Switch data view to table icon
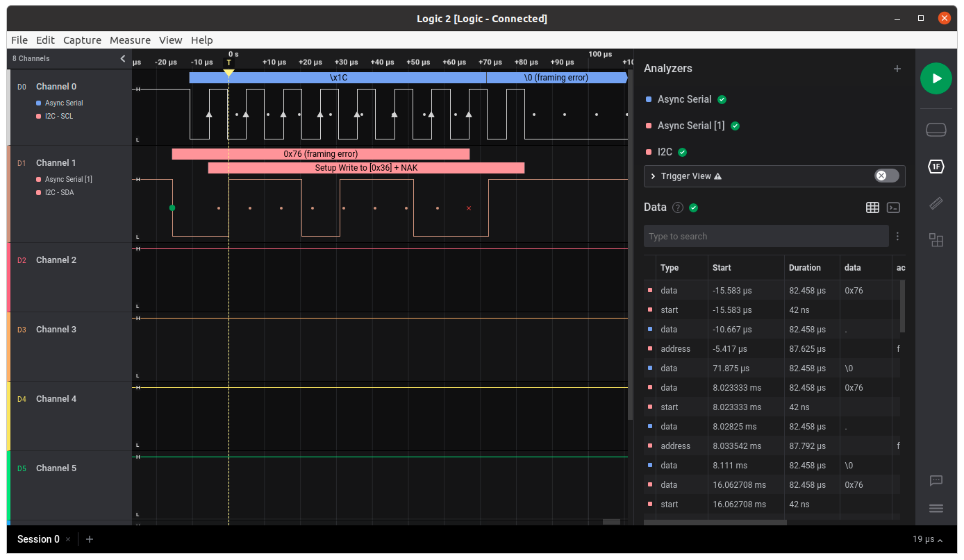The image size is (964, 560). click(872, 207)
